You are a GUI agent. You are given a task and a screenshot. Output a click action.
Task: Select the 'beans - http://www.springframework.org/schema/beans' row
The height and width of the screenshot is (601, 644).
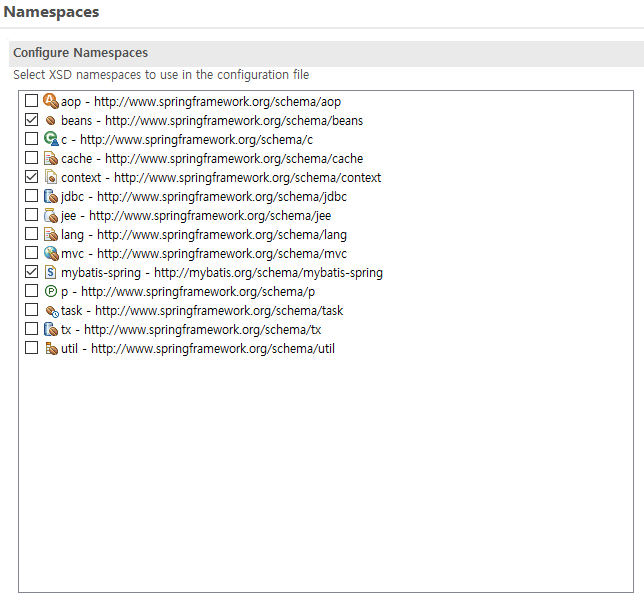tap(212, 120)
